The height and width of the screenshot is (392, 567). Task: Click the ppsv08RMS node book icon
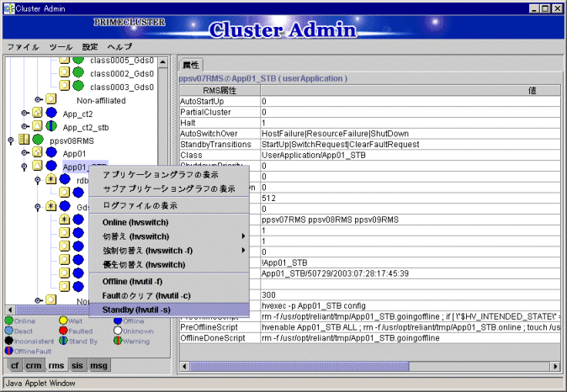(24, 140)
